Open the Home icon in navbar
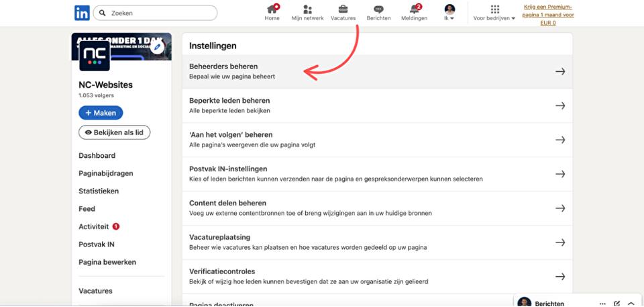This screenshot has height=307, width=644. click(272, 9)
